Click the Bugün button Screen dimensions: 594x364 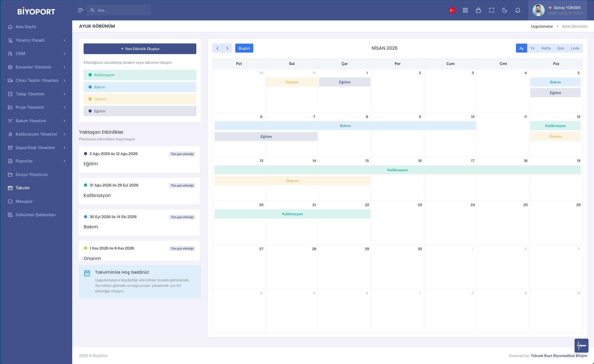point(244,48)
